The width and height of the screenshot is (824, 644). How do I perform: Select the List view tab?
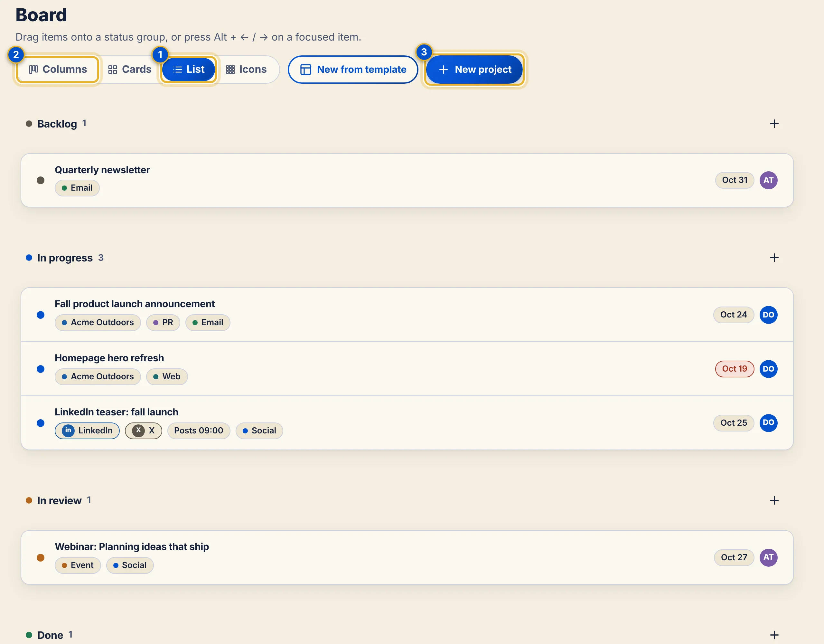pos(188,70)
